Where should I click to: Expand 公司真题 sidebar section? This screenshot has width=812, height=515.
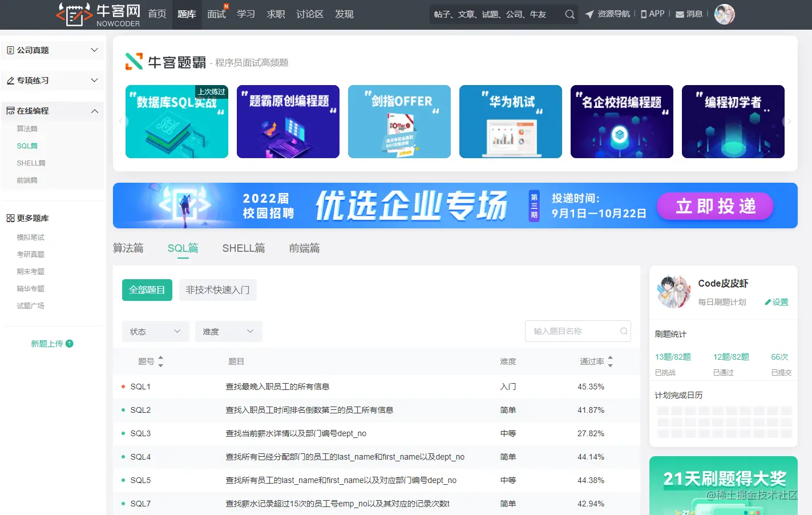click(x=52, y=50)
